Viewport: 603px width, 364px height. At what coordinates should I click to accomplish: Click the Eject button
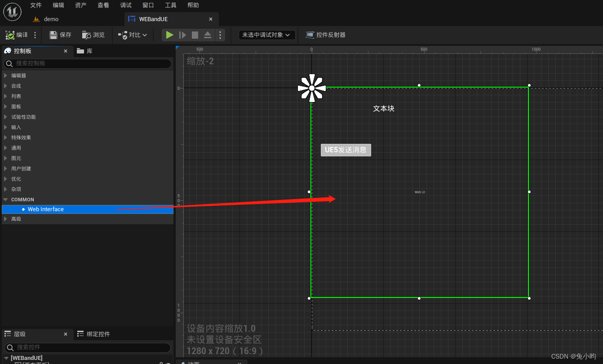click(208, 35)
